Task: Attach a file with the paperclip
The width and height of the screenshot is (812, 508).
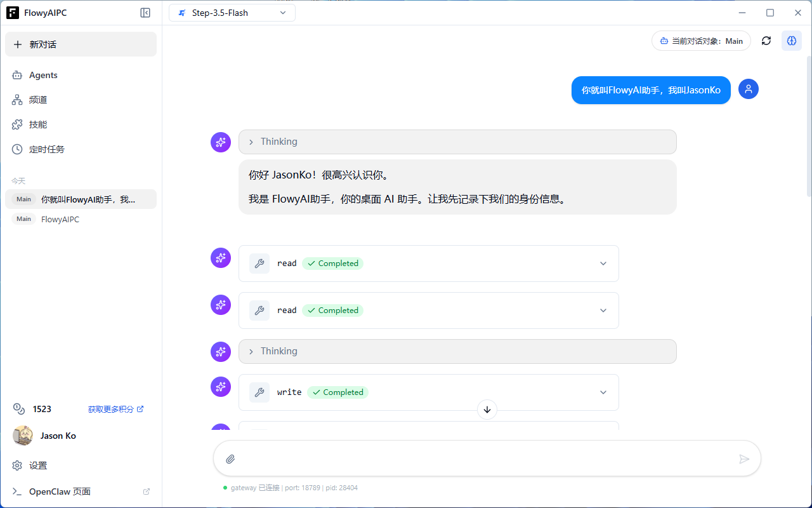Action: [x=230, y=458]
